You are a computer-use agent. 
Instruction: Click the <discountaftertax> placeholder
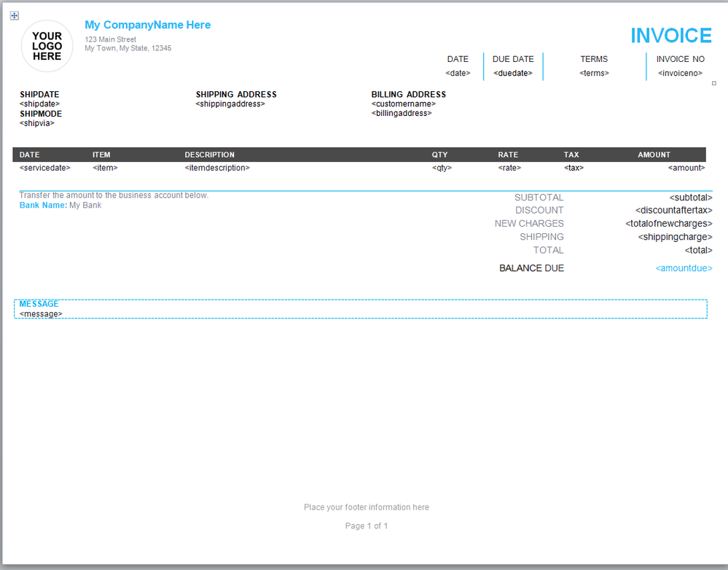click(x=673, y=211)
